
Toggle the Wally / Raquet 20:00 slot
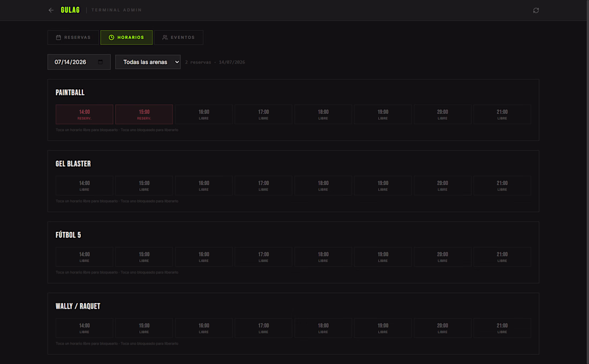442,328
